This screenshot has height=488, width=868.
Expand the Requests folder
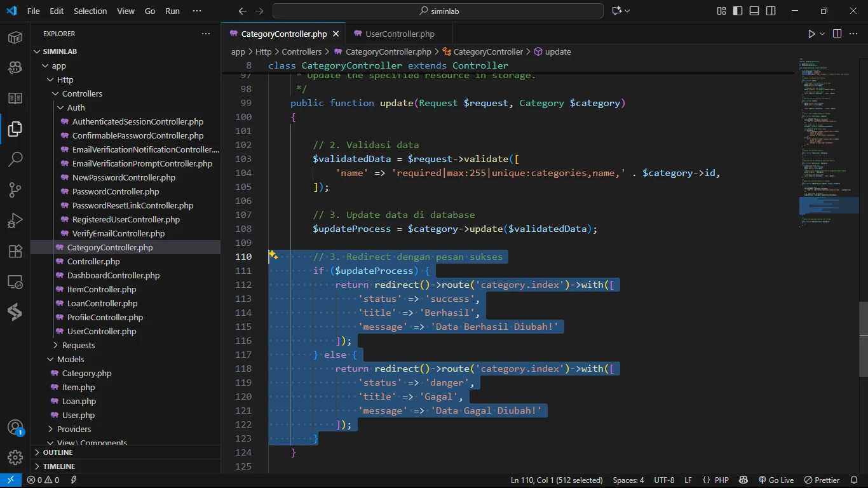tap(78, 345)
